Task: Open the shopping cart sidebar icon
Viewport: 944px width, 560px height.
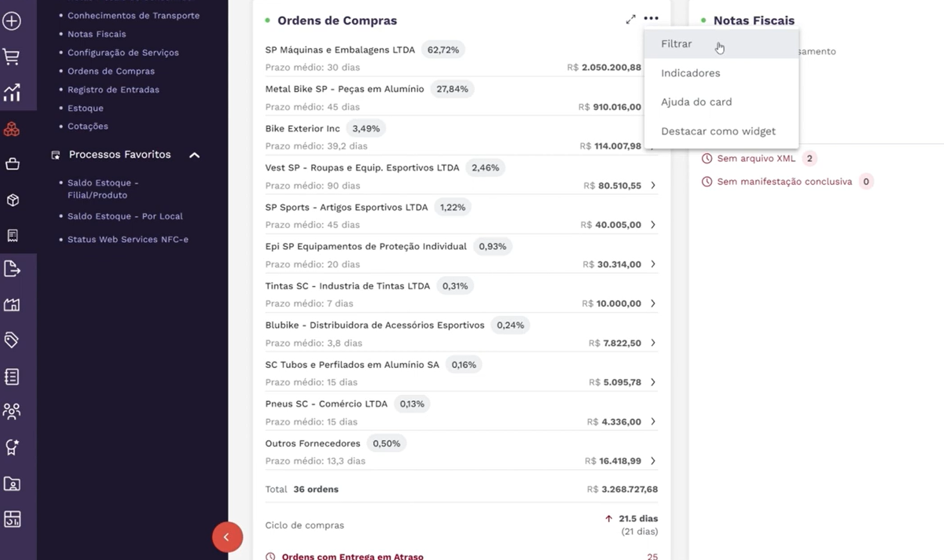Action: (12, 57)
